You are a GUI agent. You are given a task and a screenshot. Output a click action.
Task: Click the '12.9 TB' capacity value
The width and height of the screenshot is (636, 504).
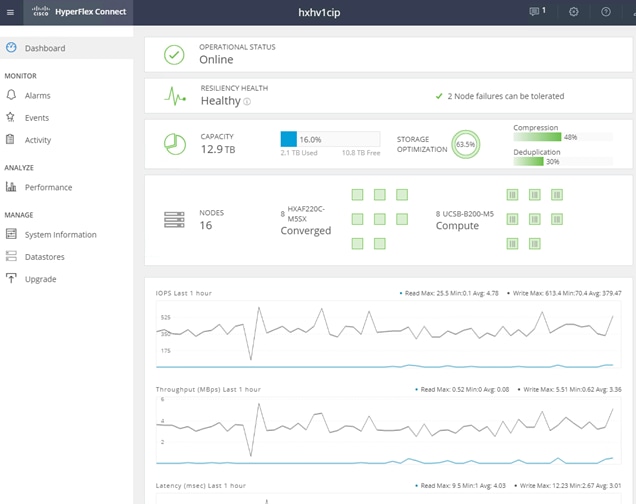tap(218, 149)
